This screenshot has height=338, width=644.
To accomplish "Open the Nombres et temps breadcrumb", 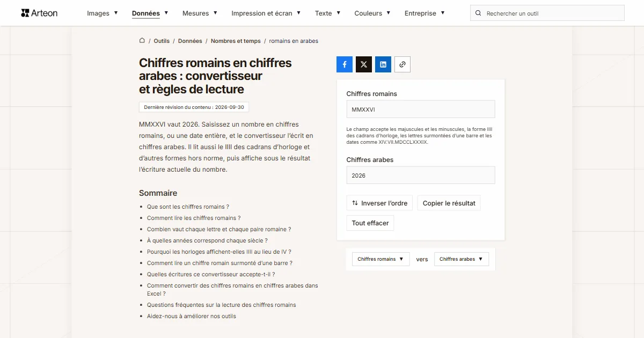I will [236, 41].
